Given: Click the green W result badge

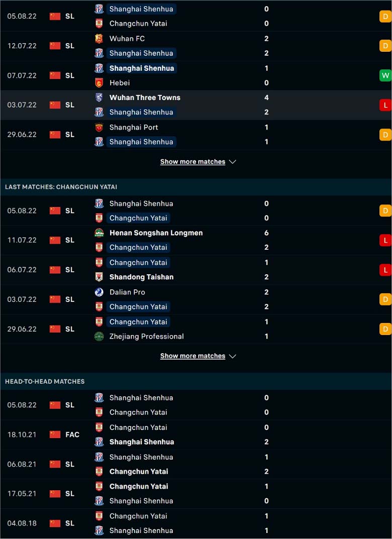Looking at the screenshot, I should [385, 76].
